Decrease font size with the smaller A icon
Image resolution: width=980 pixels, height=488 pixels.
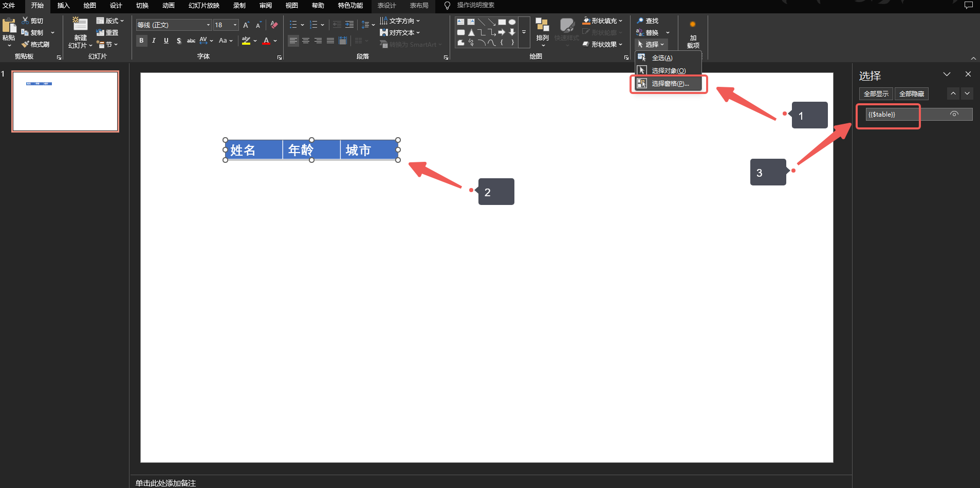tap(258, 25)
